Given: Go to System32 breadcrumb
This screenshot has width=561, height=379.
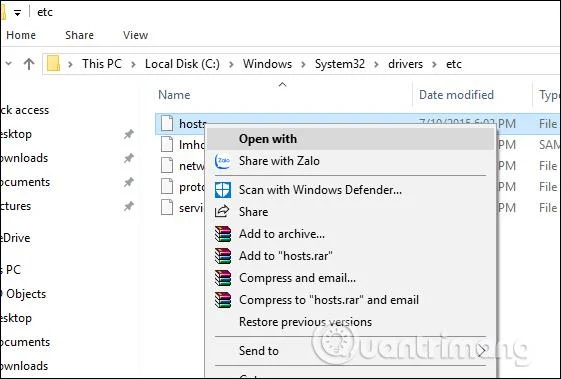Looking at the screenshot, I should 340,64.
